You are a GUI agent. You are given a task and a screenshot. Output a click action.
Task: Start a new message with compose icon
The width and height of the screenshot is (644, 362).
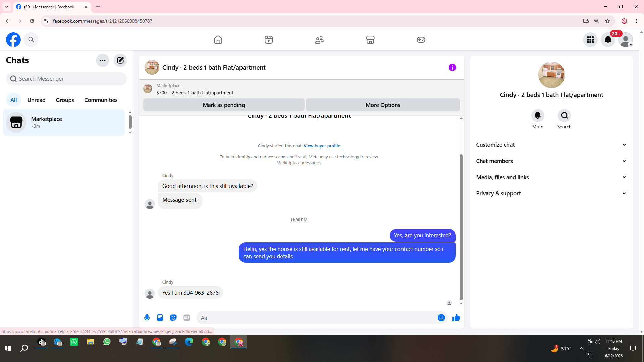pos(120,60)
